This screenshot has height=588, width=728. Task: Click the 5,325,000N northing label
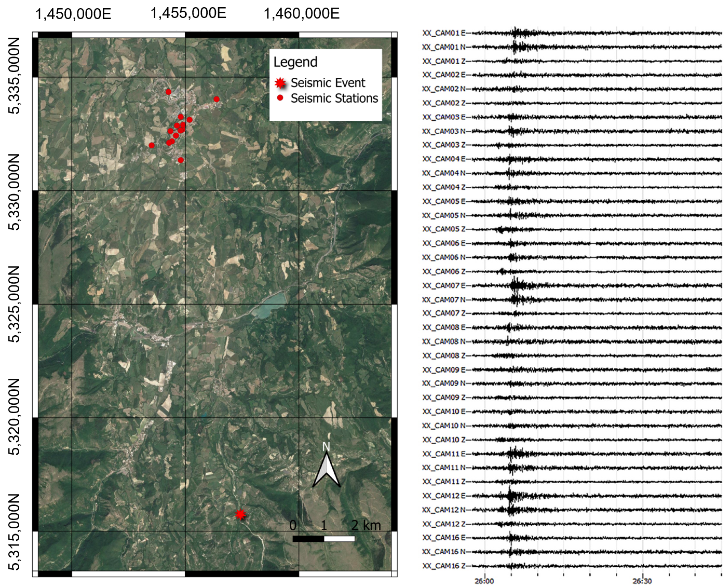[x=14, y=304]
